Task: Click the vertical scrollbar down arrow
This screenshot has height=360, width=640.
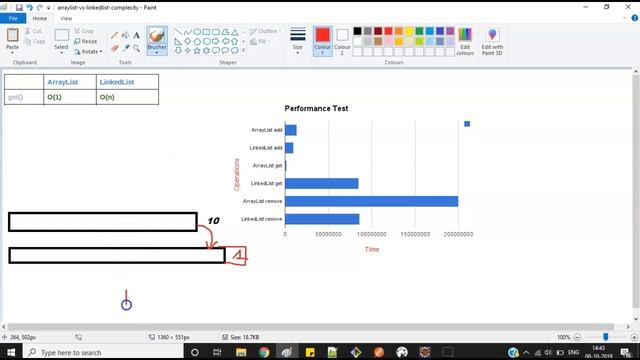Action: point(636,319)
